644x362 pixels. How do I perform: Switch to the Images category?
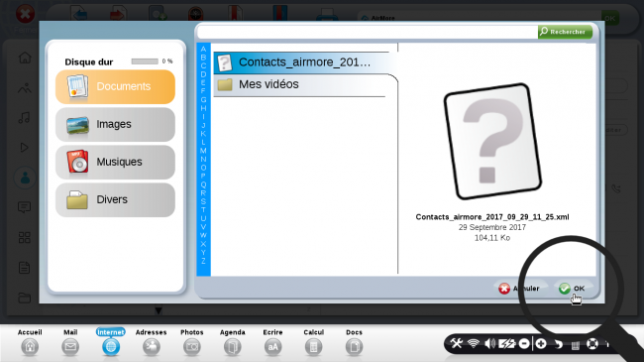(x=115, y=124)
